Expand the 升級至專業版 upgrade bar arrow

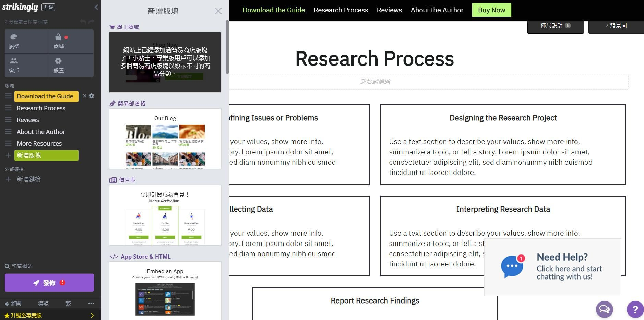(92, 315)
